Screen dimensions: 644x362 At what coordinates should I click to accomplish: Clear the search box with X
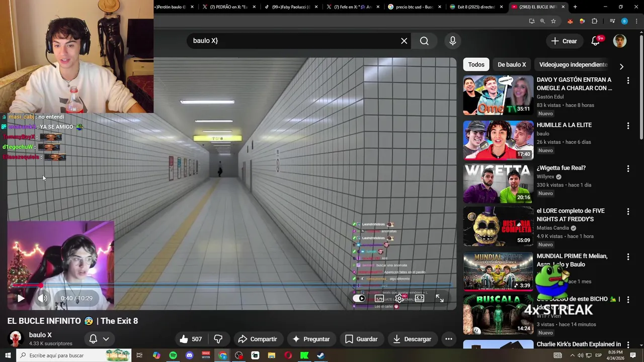404,41
